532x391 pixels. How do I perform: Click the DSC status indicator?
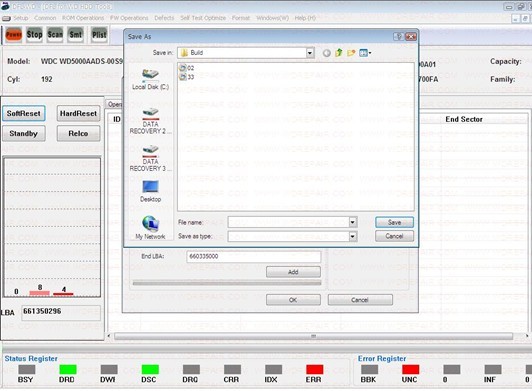click(150, 369)
